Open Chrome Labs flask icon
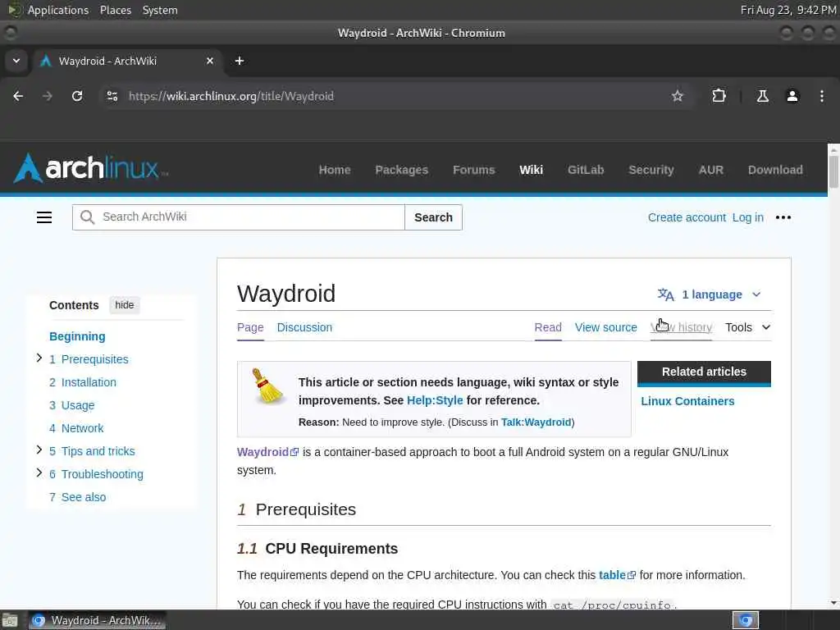Viewport: 840px width, 630px height. coord(762,96)
